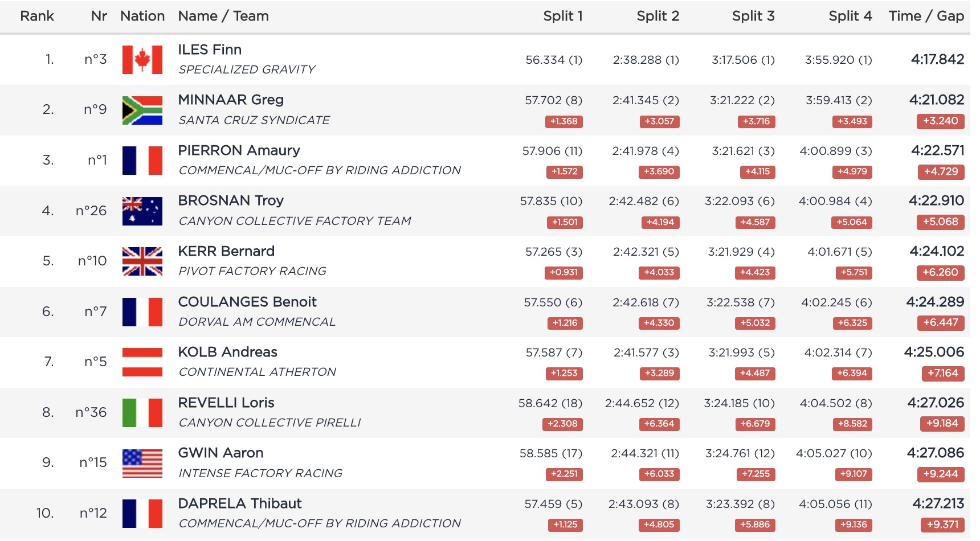Screen dimensions: 980x541
Task: Click the France flag for Benoit Coulanges
Action: click(142, 312)
